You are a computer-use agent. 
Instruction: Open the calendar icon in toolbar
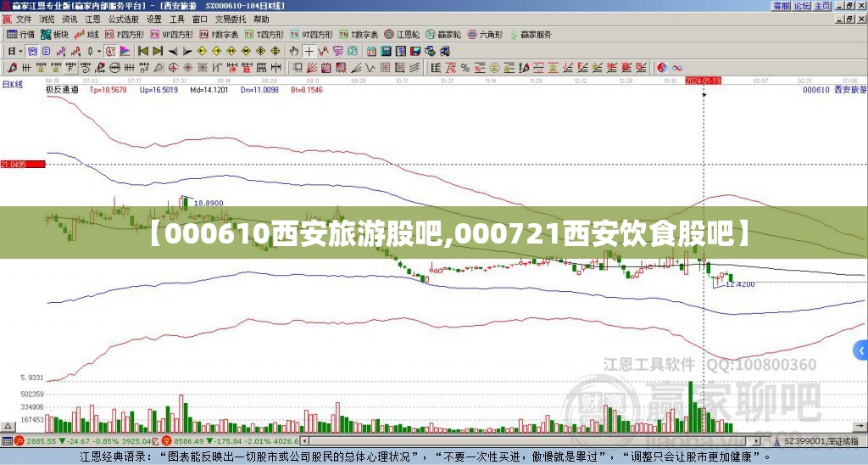(371, 51)
